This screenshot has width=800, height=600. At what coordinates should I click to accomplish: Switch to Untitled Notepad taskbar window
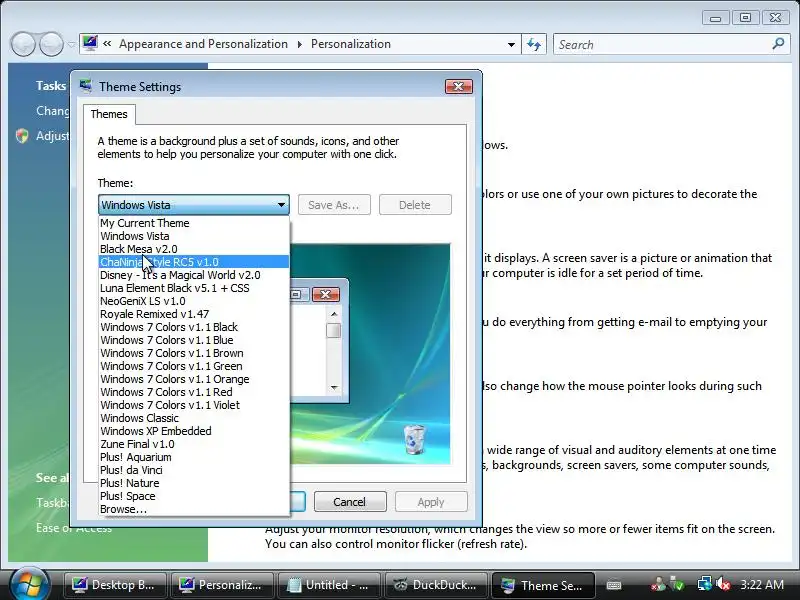[329, 585]
